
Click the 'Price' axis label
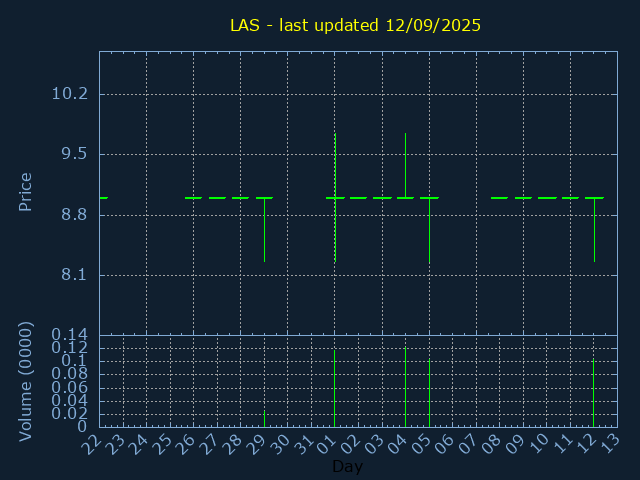tap(25, 192)
